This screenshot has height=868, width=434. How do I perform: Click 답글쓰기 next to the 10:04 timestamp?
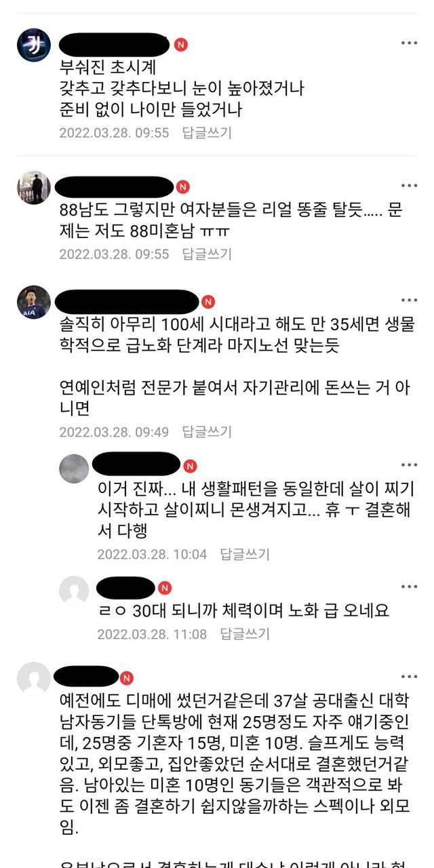(x=245, y=554)
